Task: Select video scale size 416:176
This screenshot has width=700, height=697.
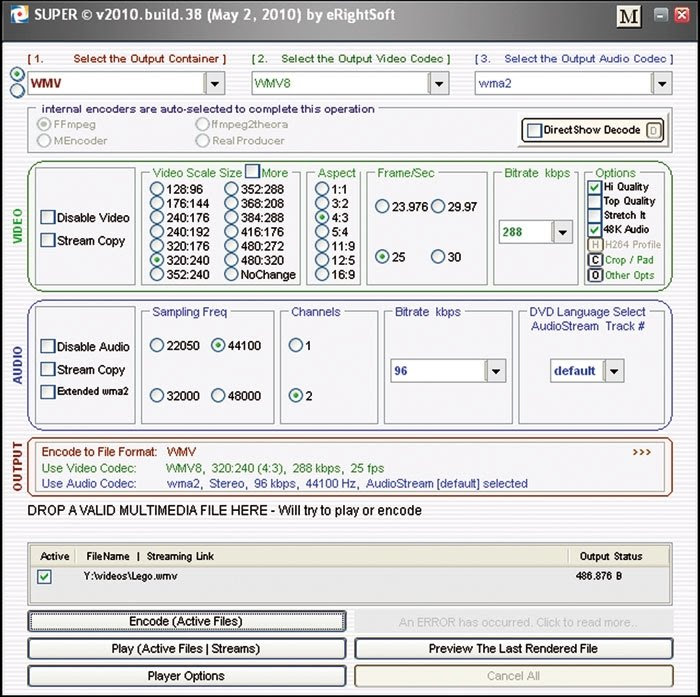Action: pyautogui.click(x=231, y=231)
